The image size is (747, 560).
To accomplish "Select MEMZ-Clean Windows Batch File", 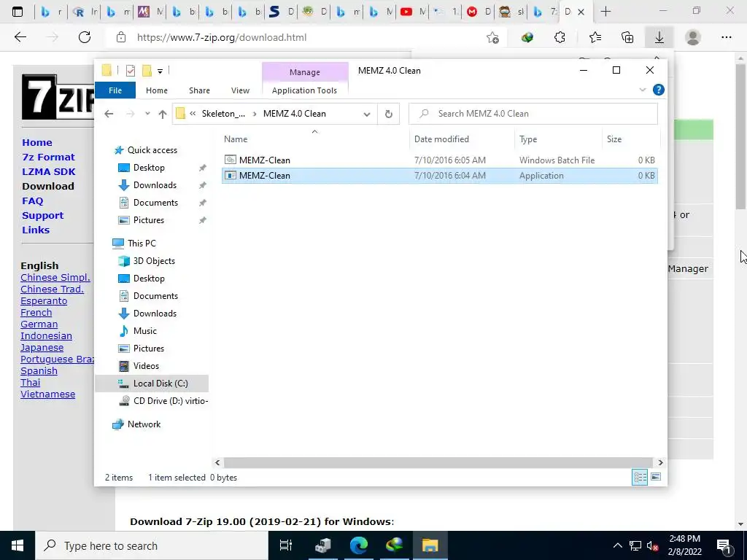I will point(439,160).
